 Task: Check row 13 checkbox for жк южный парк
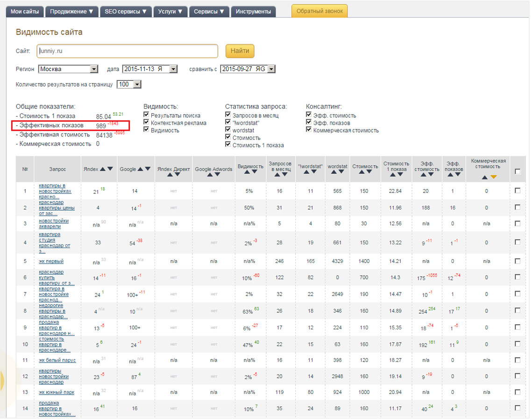(518, 392)
